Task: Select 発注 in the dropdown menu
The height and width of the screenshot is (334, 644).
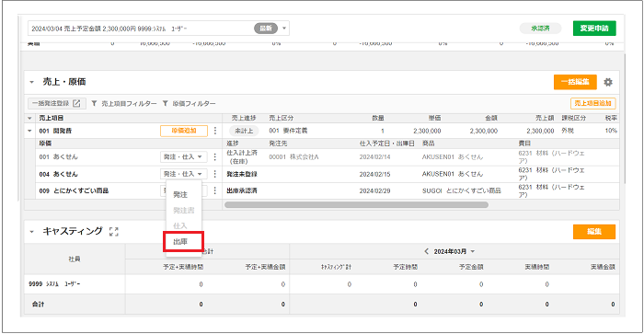Action: pos(180,194)
